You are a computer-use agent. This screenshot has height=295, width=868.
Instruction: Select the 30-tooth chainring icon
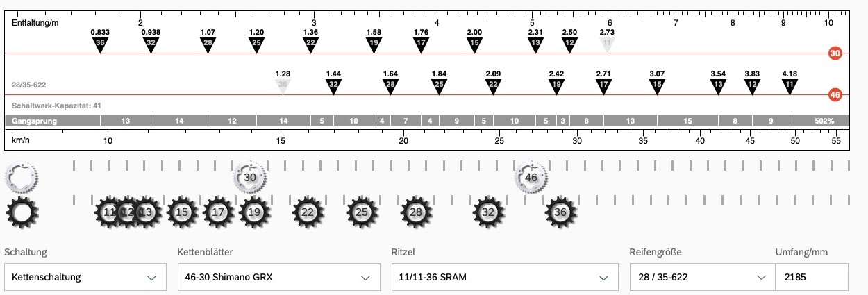(x=250, y=177)
